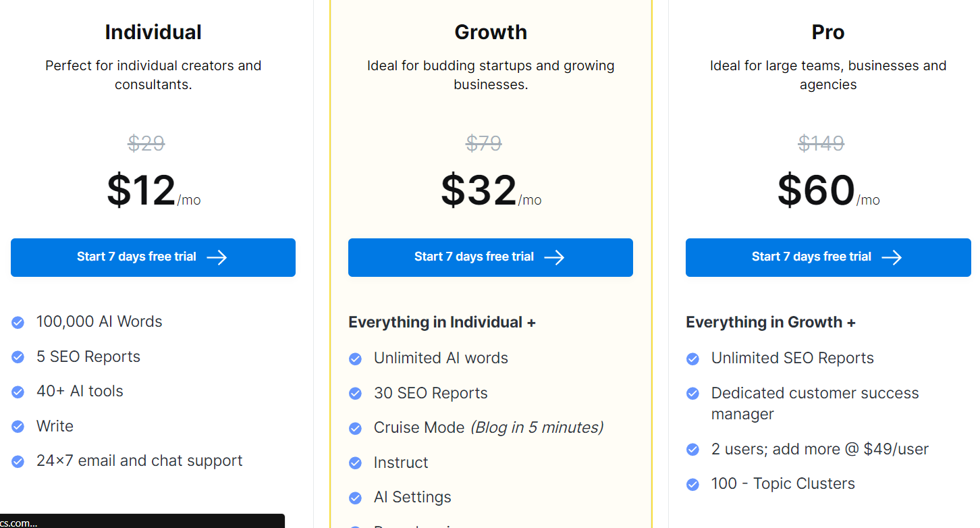This screenshot has height=528, width=980.
Task: Click checkmark icon next to 100 - Topic Clusters
Action: 692,485
